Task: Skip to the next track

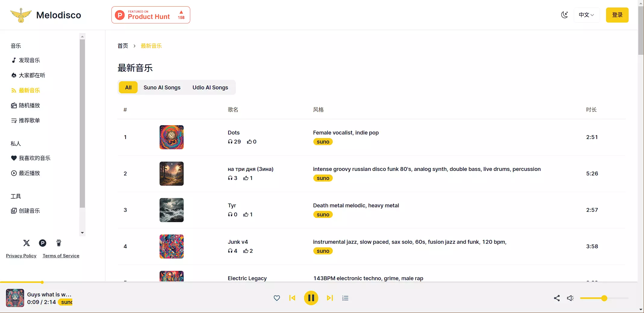Action: point(330,298)
